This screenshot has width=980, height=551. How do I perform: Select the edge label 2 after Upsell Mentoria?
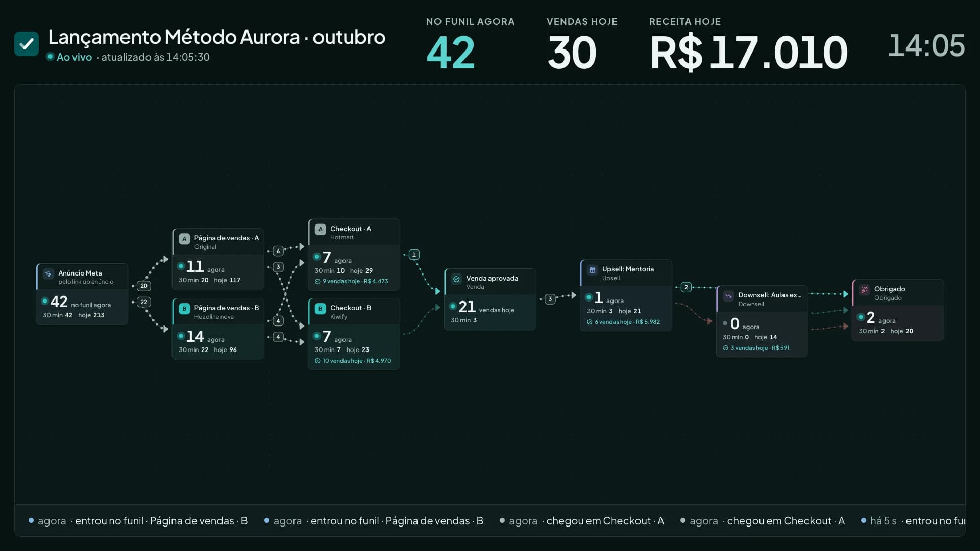click(686, 287)
